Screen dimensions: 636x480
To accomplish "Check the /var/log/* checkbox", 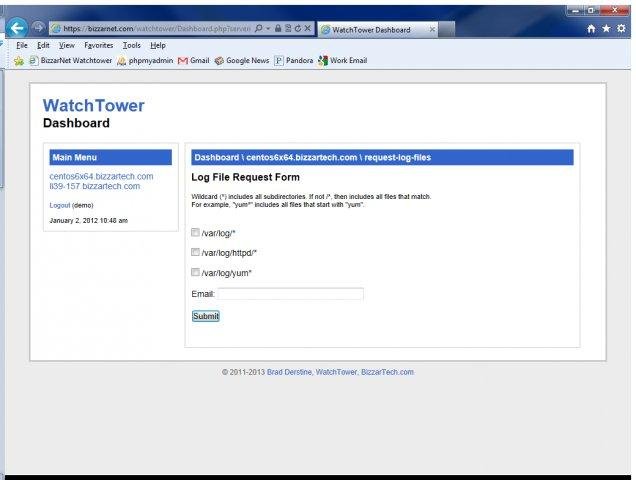I will tap(196, 232).
